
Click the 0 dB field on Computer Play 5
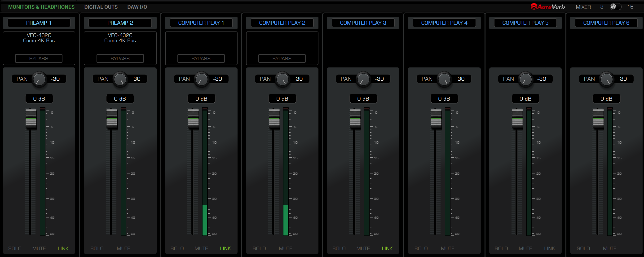click(x=525, y=99)
